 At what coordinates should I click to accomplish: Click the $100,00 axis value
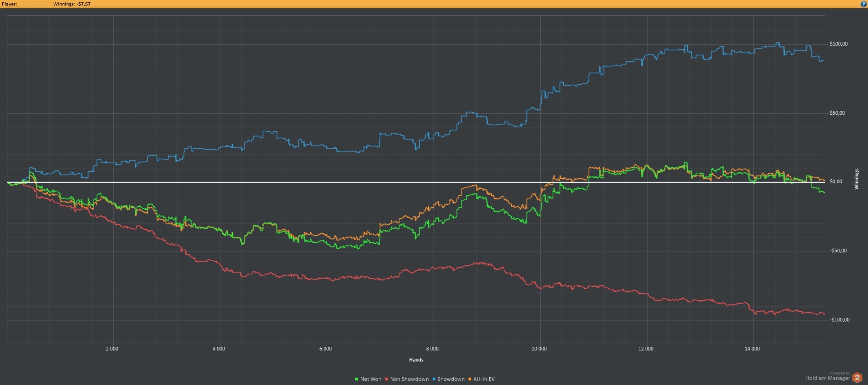tap(839, 44)
